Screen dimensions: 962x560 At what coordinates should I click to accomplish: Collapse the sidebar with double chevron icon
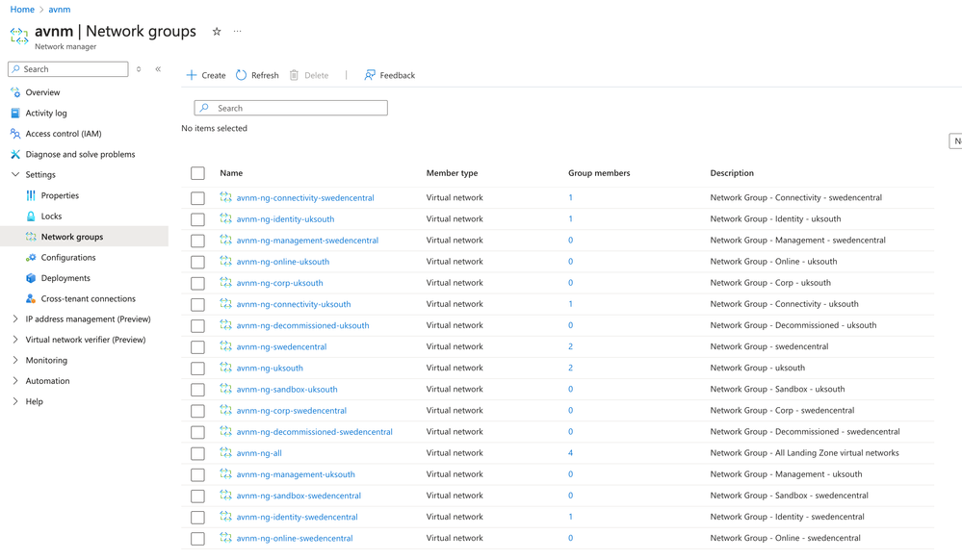pyautogui.click(x=158, y=69)
